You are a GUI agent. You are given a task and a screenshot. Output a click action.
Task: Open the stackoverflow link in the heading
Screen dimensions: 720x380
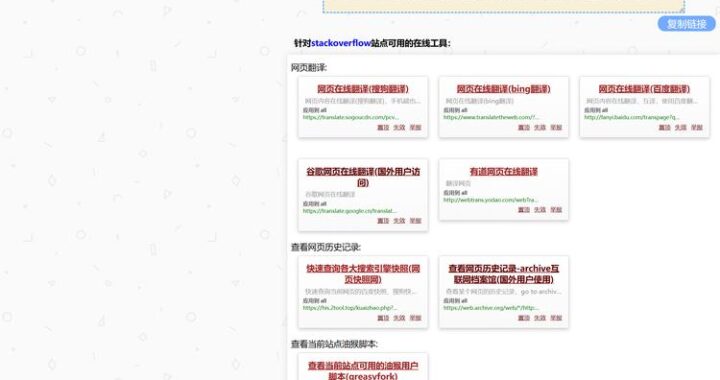(x=341, y=43)
